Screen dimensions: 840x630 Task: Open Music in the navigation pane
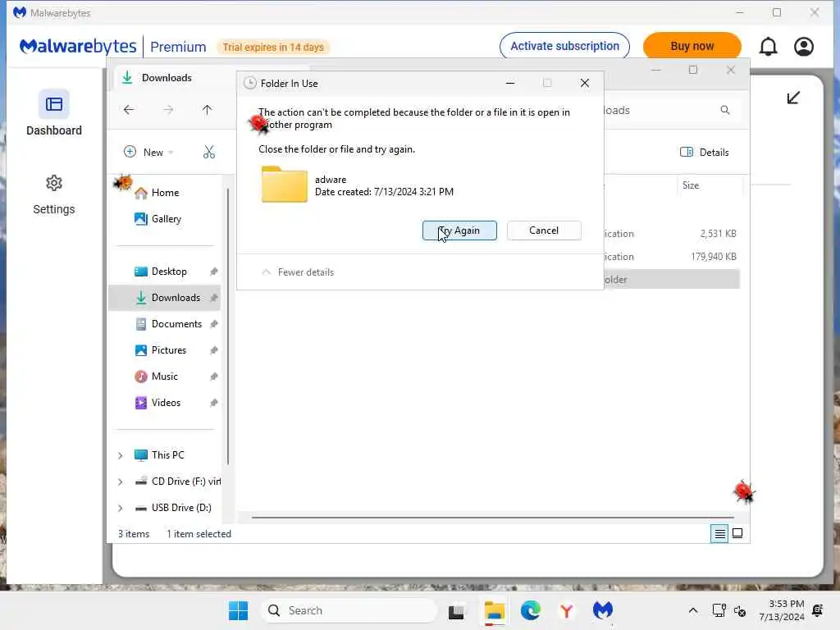pos(164,377)
